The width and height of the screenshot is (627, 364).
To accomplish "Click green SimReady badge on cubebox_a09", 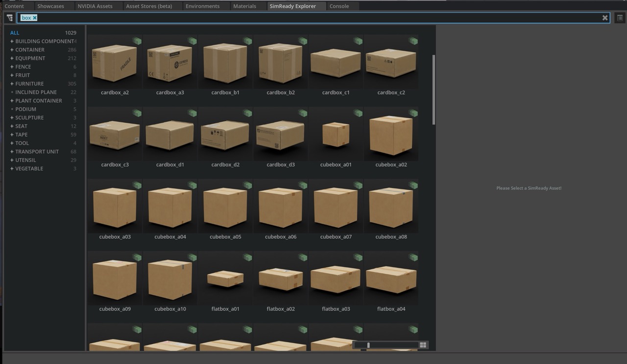I will pos(137,257).
